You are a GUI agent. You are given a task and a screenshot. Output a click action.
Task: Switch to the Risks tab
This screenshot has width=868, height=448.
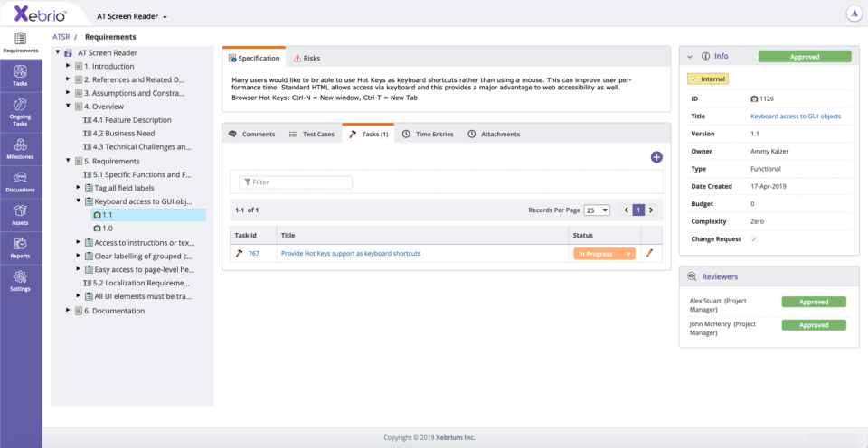coord(307,58)
